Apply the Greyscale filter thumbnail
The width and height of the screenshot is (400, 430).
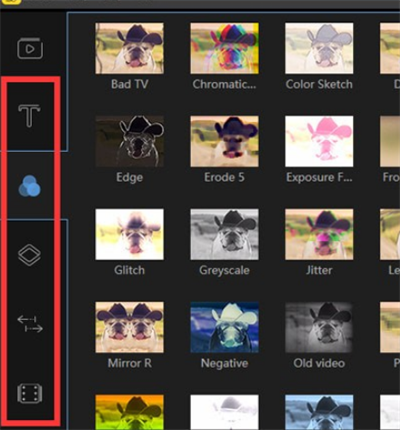(224, 234)
